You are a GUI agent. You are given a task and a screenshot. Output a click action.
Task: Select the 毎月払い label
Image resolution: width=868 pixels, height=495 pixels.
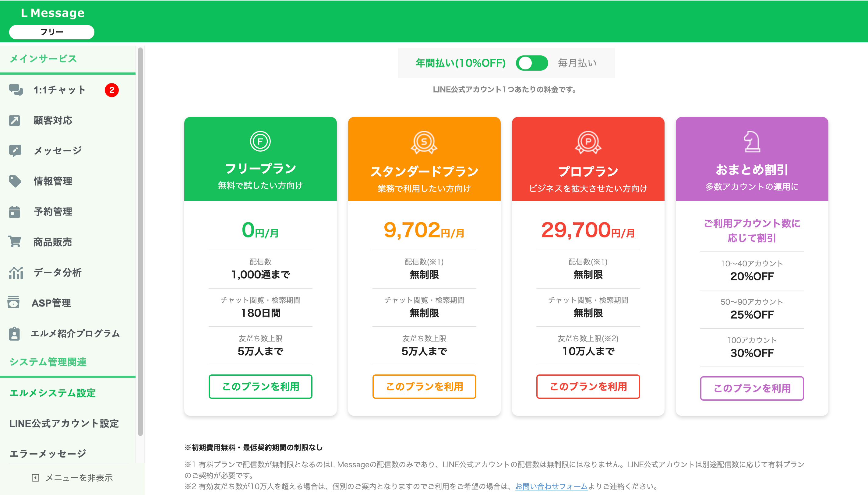577,63
